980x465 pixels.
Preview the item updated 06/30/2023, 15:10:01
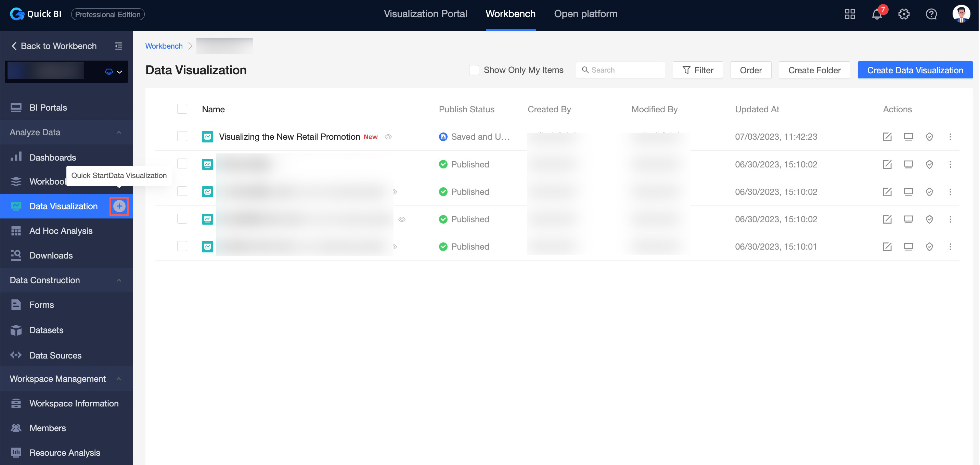[908, 247]
